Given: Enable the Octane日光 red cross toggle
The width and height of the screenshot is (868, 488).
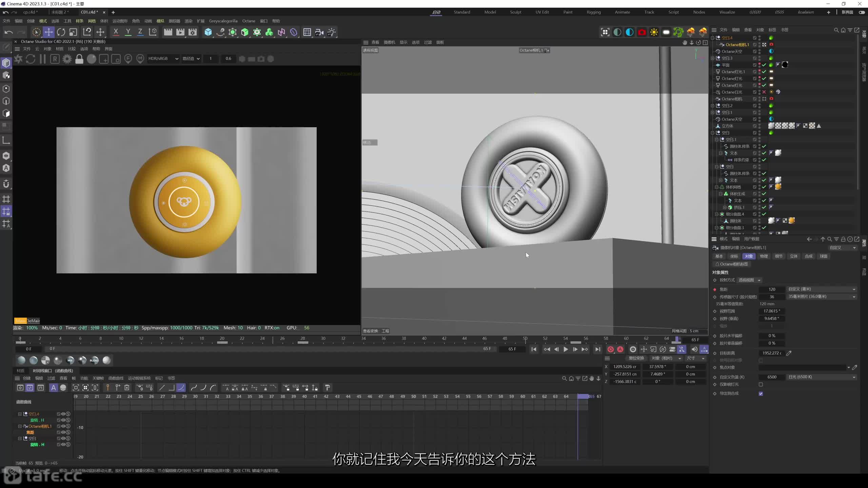Looking at the screenshot, I should coord(764,92).
